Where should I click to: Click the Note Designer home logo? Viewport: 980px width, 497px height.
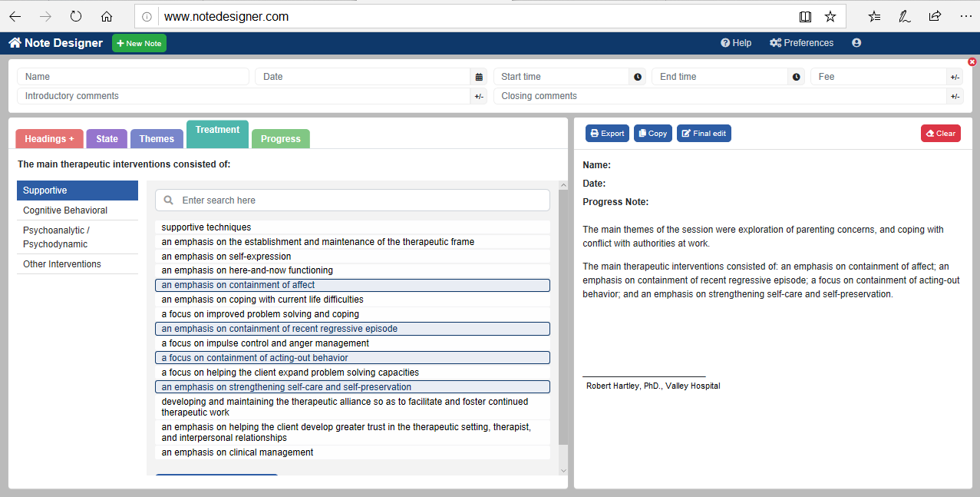(x=55, y=43)
